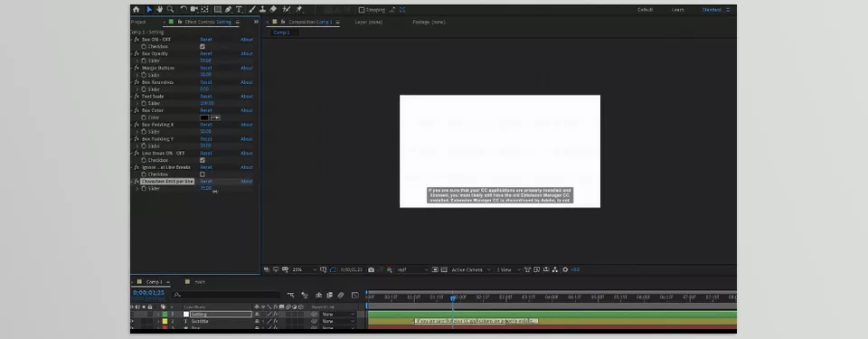Select the Composition Comp 1 viewer tab

(x=310, y=22)
